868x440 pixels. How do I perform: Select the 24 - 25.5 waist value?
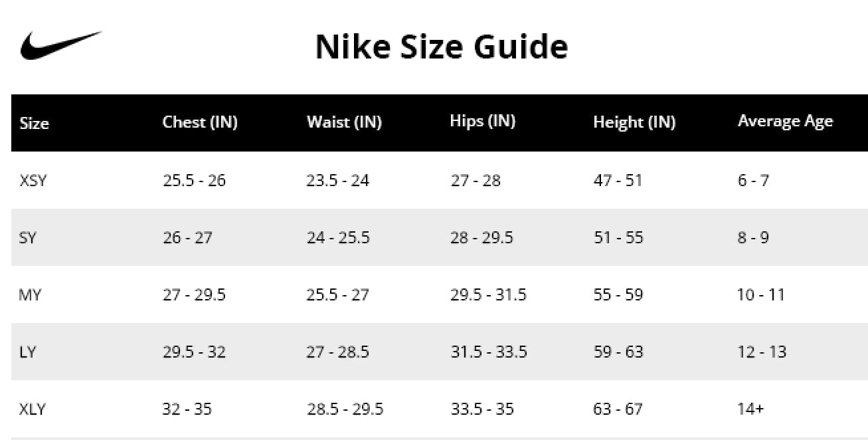338,237
